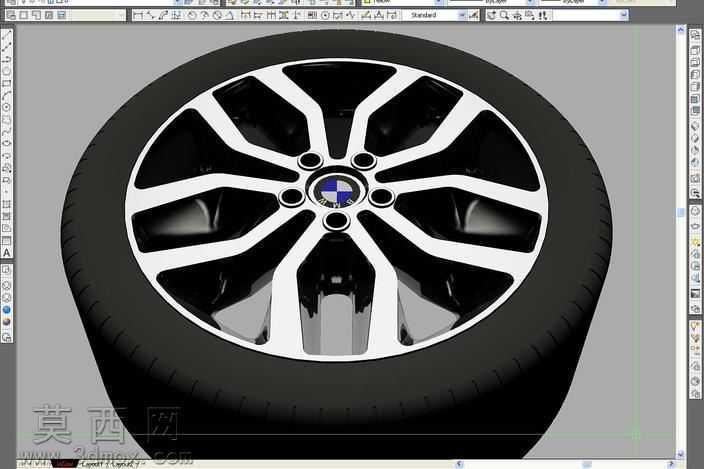
Task: Select the Hatch tool
Action: [x=7, y=204]
